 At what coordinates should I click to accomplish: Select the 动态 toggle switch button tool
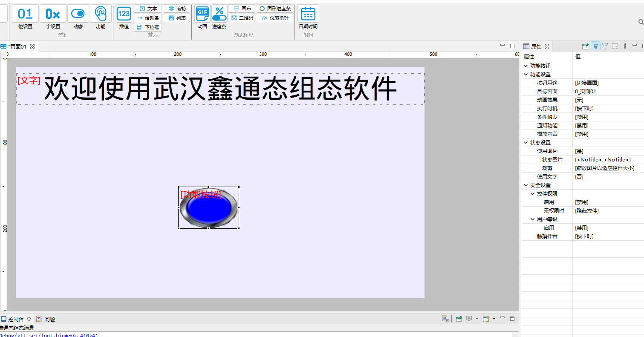coord(78,17)
